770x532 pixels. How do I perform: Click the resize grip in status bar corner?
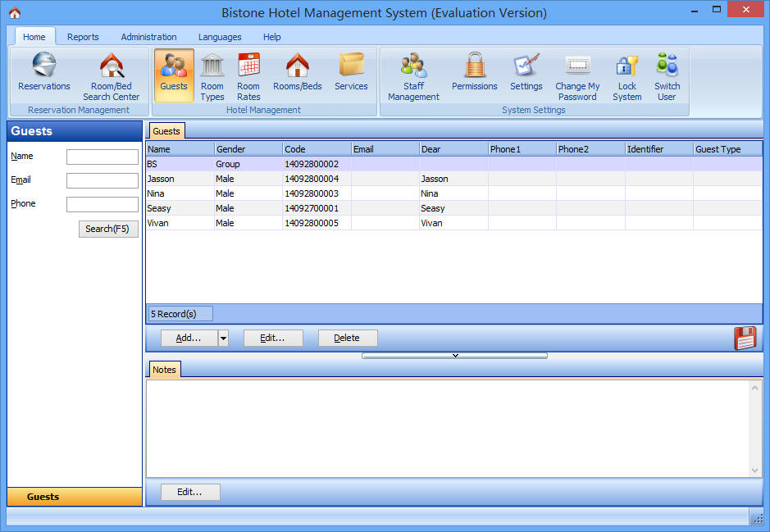(759, 518)
